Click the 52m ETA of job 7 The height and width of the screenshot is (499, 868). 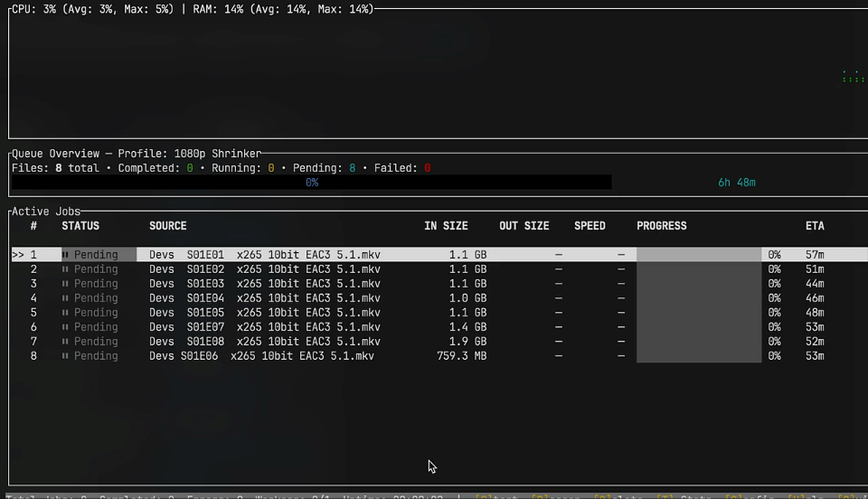pos(815,342)
